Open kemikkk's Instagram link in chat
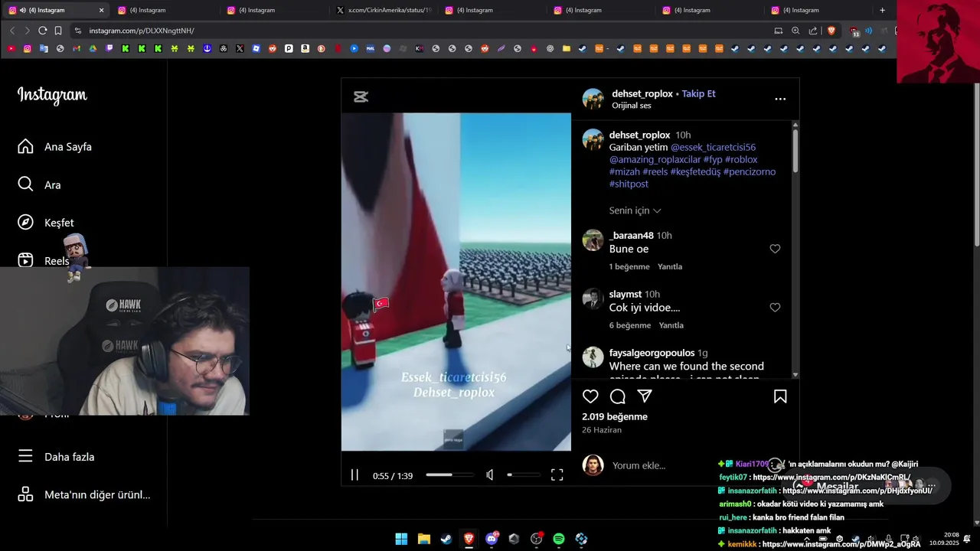Image resolution: width=980 pixels, height=551 pixels. tap(841, 544)
